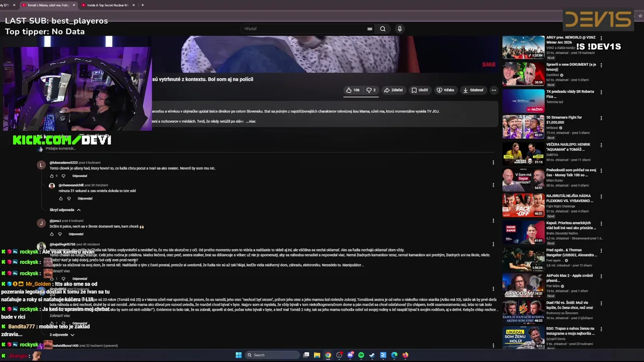
Task: Reply to @jana.t via Odpovedať
Action: 76,234
